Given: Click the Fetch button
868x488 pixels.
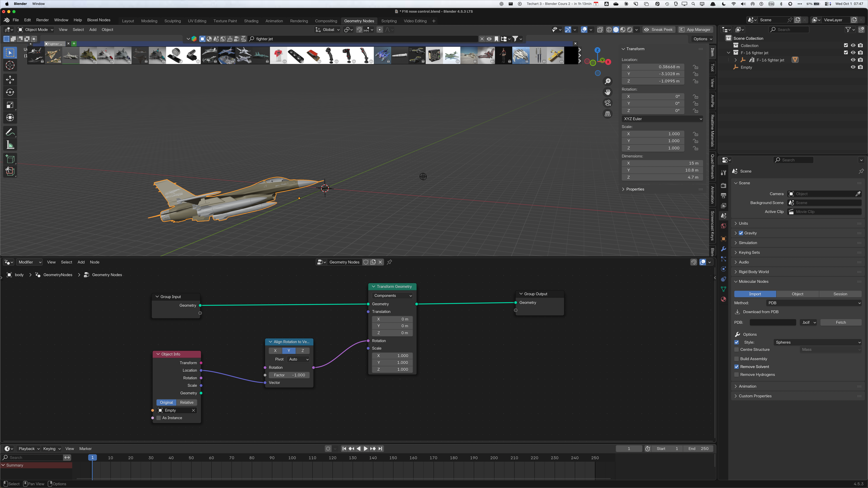Looking at the screenshot, I should (x=841, y=322).
